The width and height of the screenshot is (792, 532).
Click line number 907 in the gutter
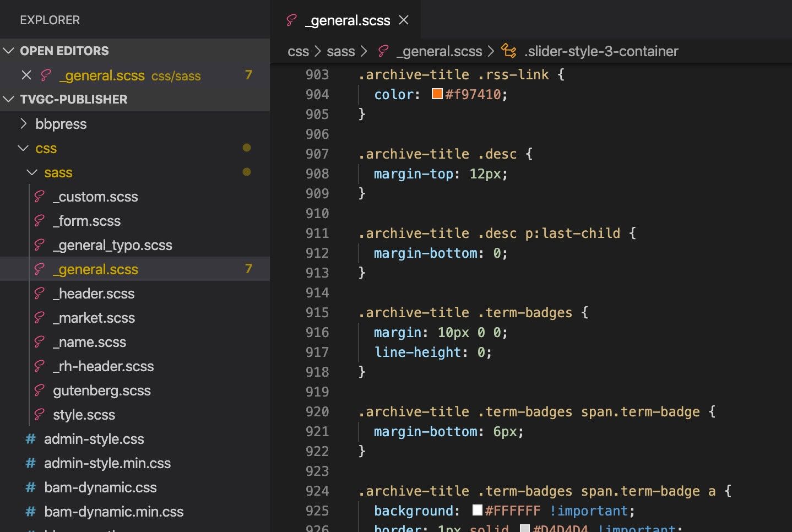pyautogui.click(x=317, y=154)
